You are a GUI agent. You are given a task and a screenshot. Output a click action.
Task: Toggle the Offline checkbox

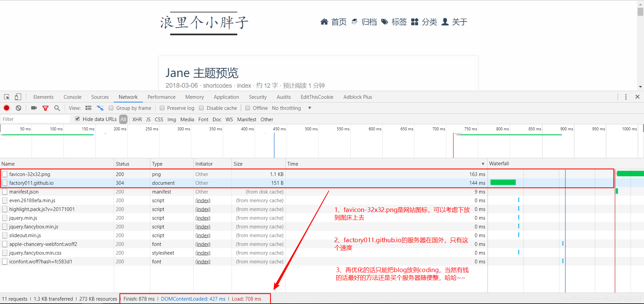click(248, 108)
